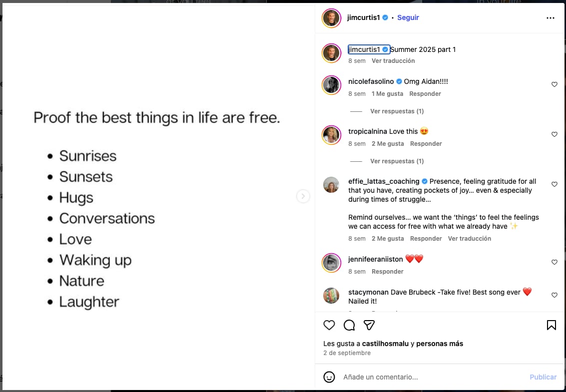Like tropicalnina's comment heart

[555, 134]
